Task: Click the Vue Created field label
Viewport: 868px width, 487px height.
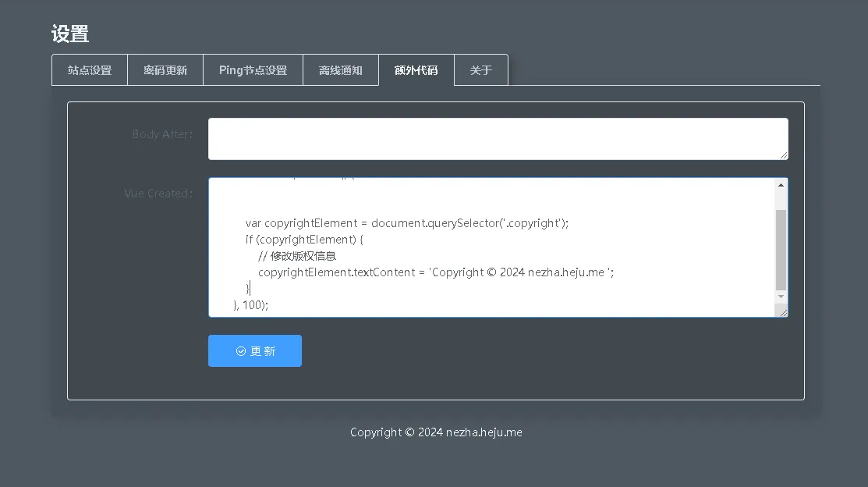Action: (x=158, y=194)
